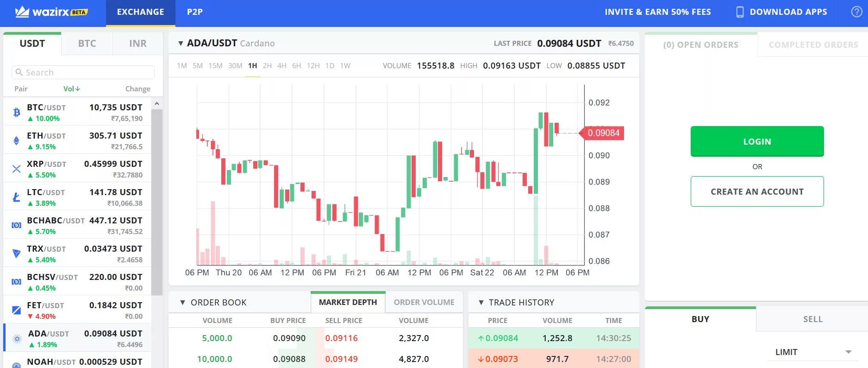Viewport: 868px width, 368px height.
Task: Click the Bitcoin coin icon
Action: [17, 112]
